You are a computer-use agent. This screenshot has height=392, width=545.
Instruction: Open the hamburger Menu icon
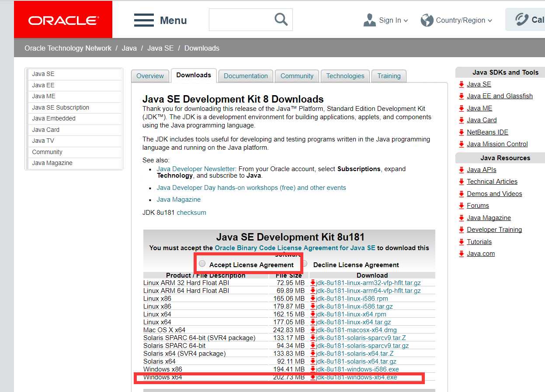tap(144, 20)
